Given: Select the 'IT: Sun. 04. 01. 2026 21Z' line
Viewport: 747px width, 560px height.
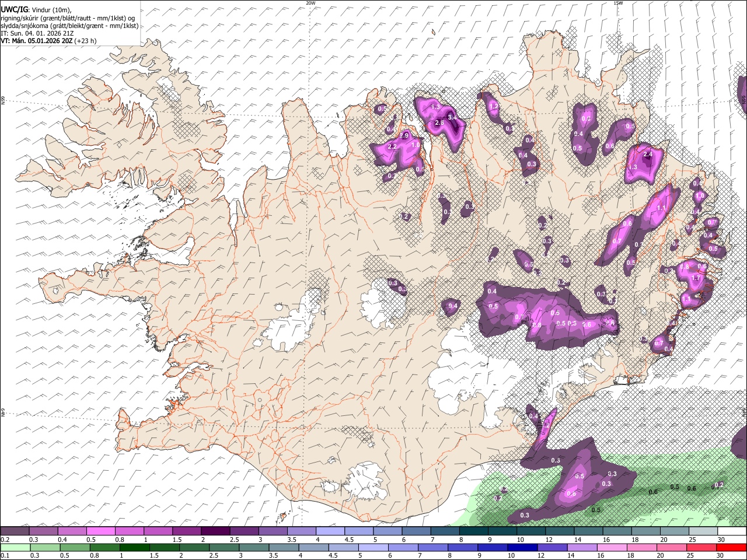Looking at the screenshot, I should click(x=37, y=33).
